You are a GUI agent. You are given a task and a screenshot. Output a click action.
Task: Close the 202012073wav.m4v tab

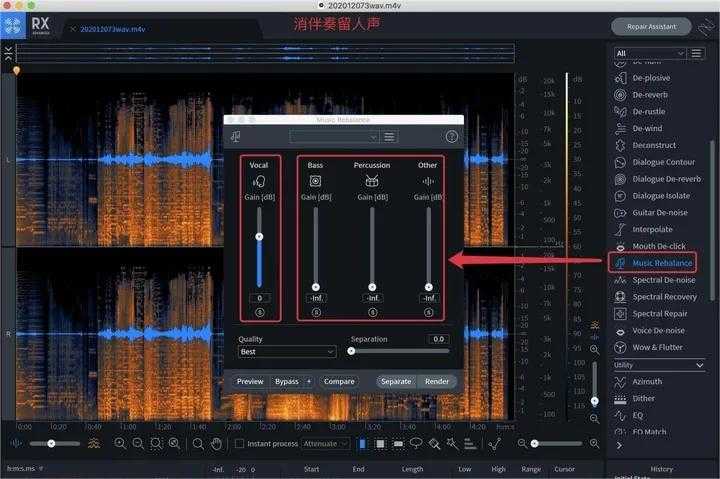pyautogui.click(x=73, y=29)
